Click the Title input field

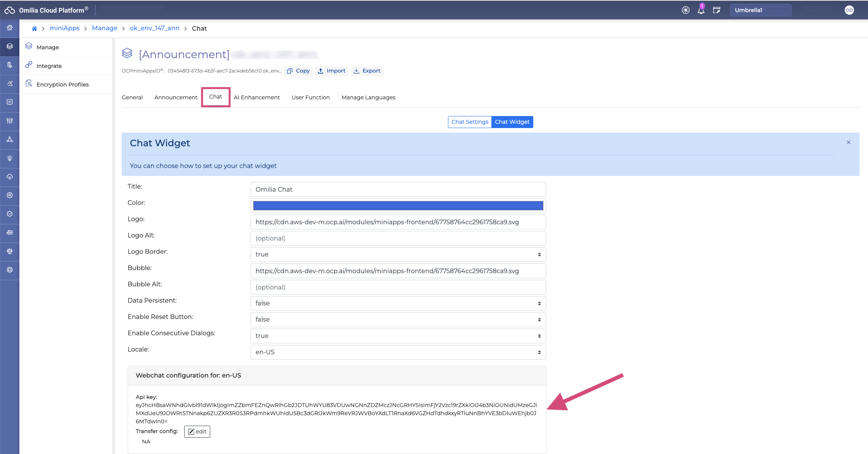[398, 189]
